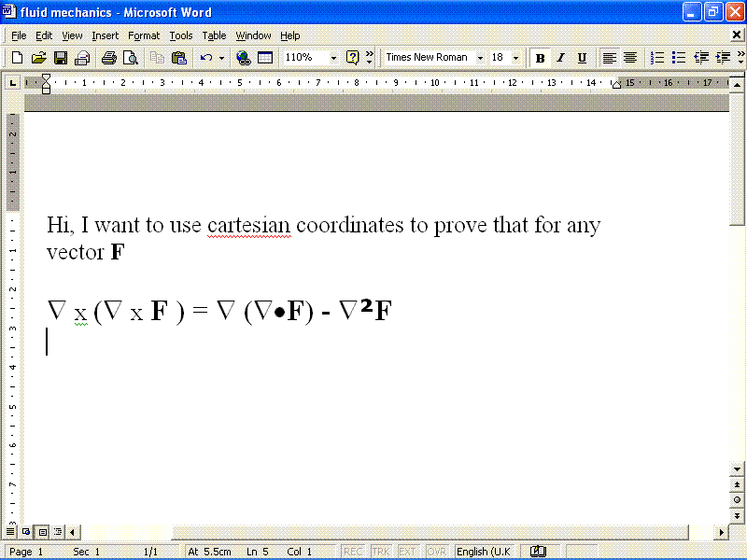This screenshot has height=560, width=747.
Task: Click the New Blank Document icon
Action: tap(17, 58)
